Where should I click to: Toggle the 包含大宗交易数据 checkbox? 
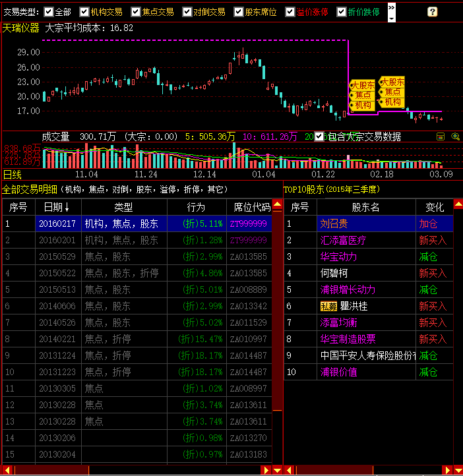tap(320, 136)
